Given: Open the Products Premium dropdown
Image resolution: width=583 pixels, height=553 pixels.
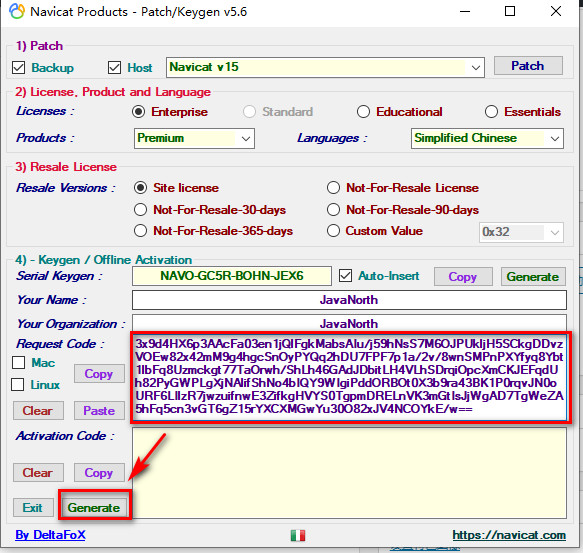Looking at the screenshot, I should [194, 138].
